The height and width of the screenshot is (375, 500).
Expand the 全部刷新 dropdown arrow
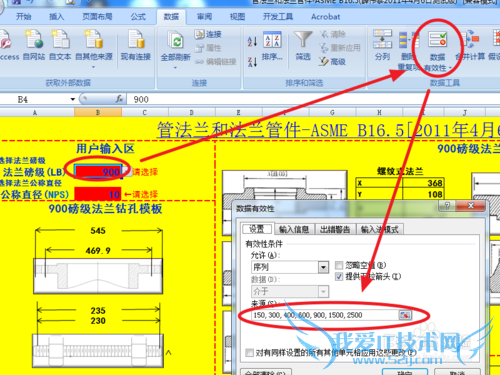(x=175, y=68)
